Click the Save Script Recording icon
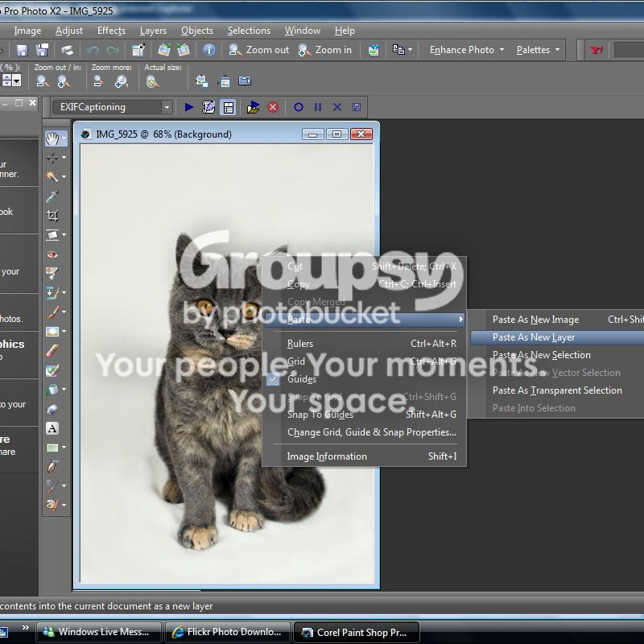This screenshot has height=644, width=644. coord(357,107)
